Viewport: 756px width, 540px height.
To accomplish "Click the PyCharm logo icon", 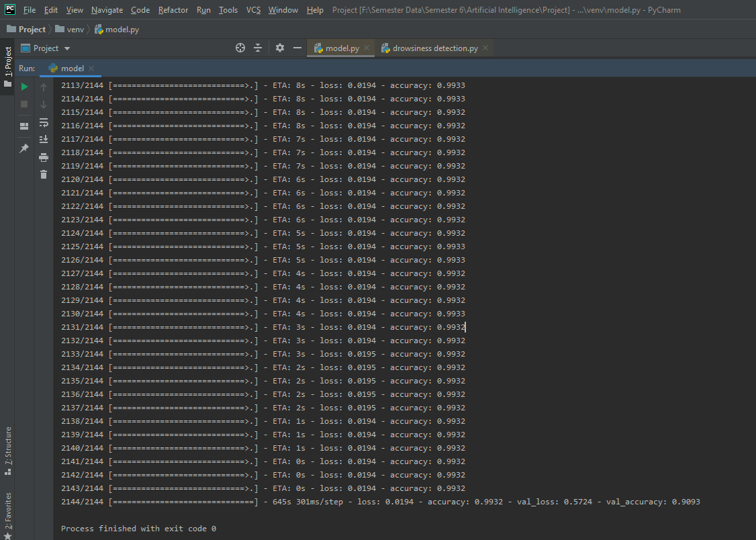I will pyautogui.click(x=10, y=9).
